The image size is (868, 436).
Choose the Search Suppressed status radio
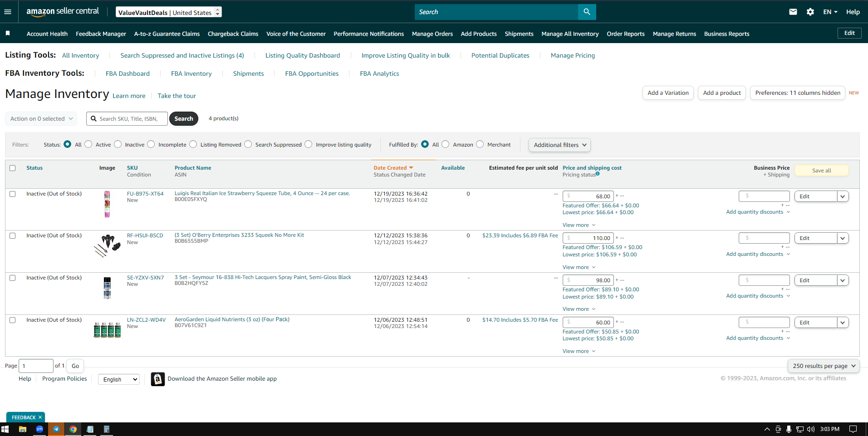pos(248,144)
